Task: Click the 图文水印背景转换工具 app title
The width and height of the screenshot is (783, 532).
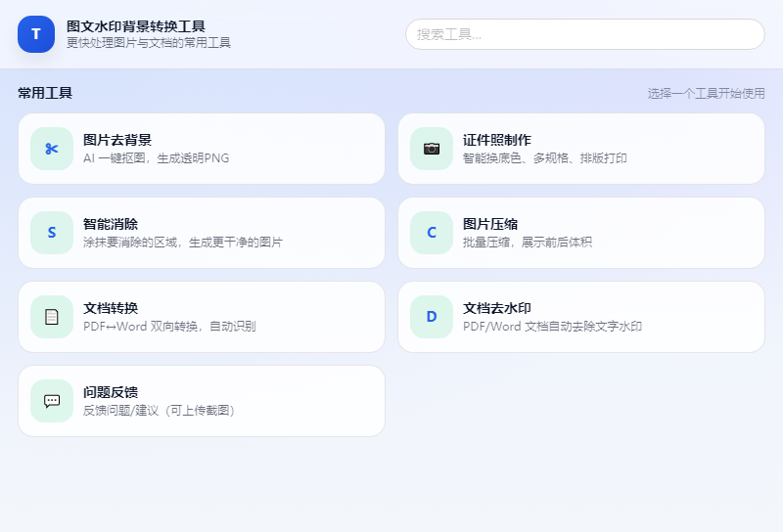Action: click(x=136, y=26)
